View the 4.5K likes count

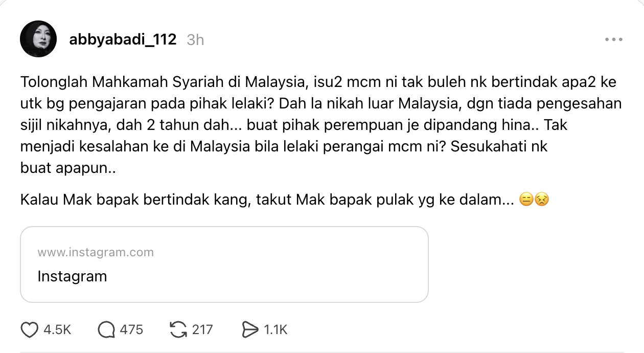(x=57, y=330)
